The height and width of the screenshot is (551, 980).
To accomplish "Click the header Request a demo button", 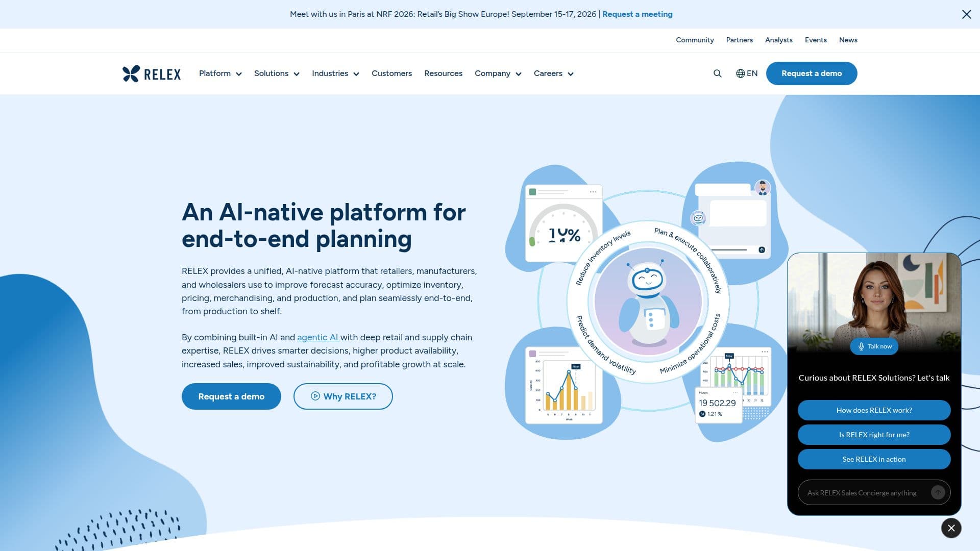I will [812, 73].
